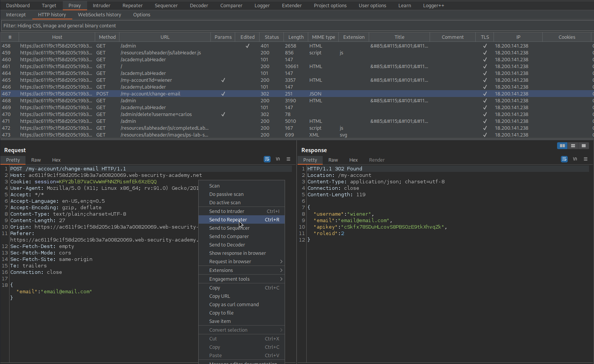Open Response panel hamburger options menu
594x364 pixels.
586,159
